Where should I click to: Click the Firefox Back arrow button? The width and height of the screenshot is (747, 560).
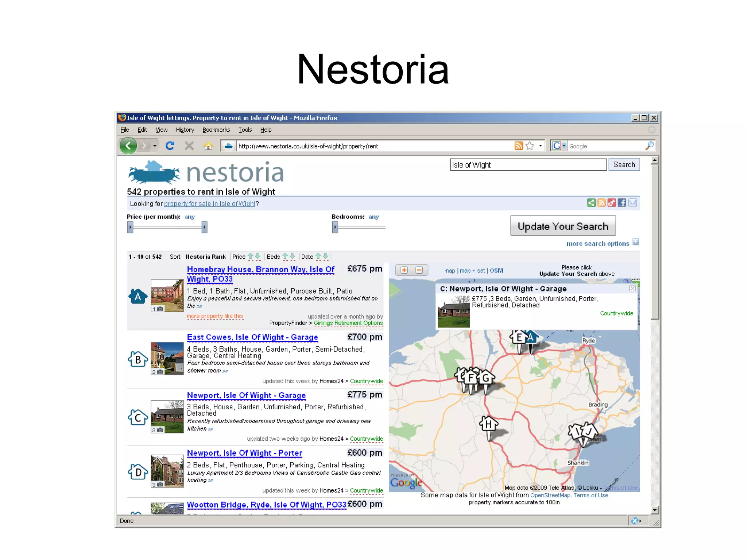[128, 146]
